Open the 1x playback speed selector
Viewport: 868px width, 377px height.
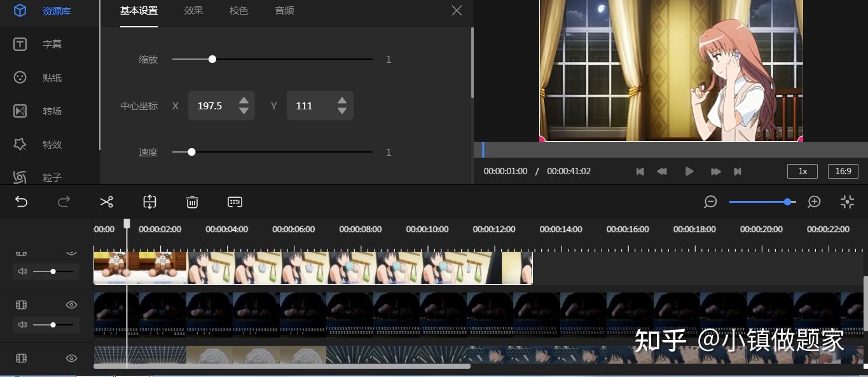(803, 172)
